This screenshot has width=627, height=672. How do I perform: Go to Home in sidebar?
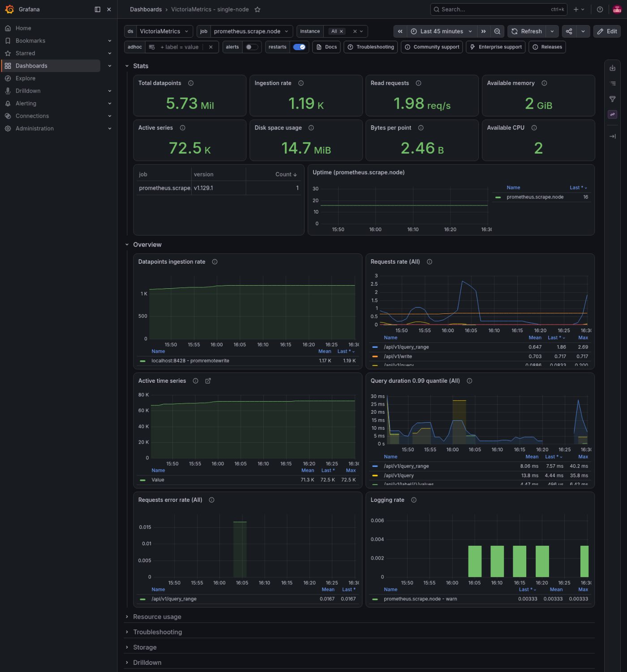tap(23, 28)
